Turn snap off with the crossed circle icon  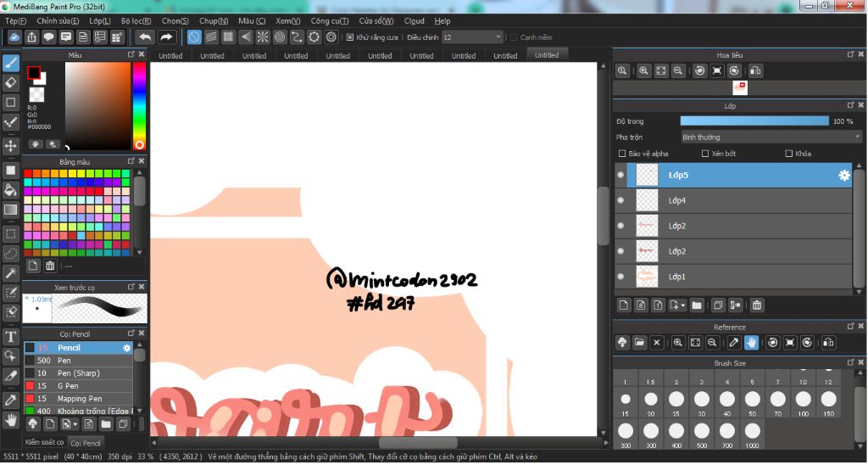[194, 37]
